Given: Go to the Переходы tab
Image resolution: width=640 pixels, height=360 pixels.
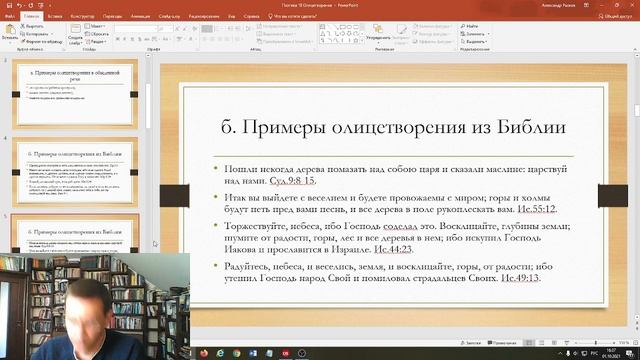Looking at the screenshot, I should pyautogui.click(x=112, y=16).
